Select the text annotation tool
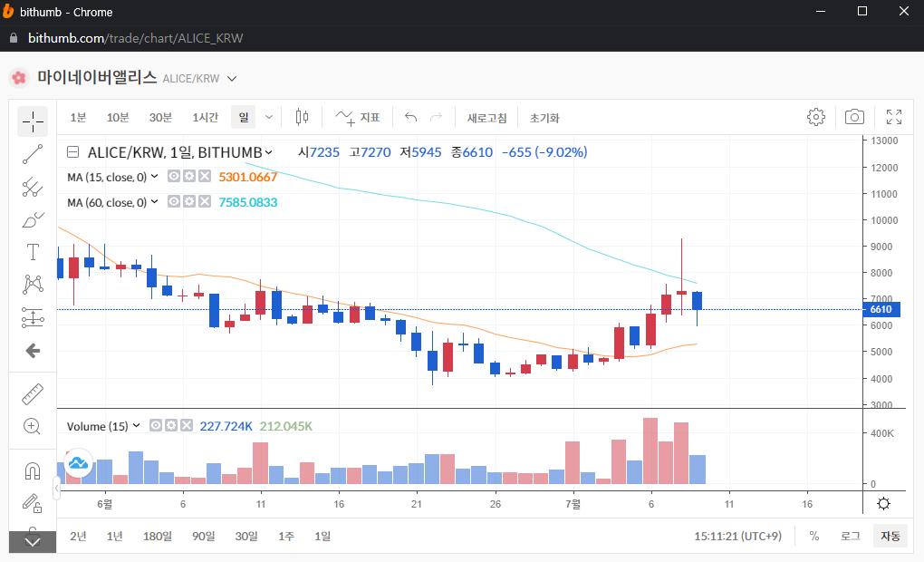 point(33,252)
